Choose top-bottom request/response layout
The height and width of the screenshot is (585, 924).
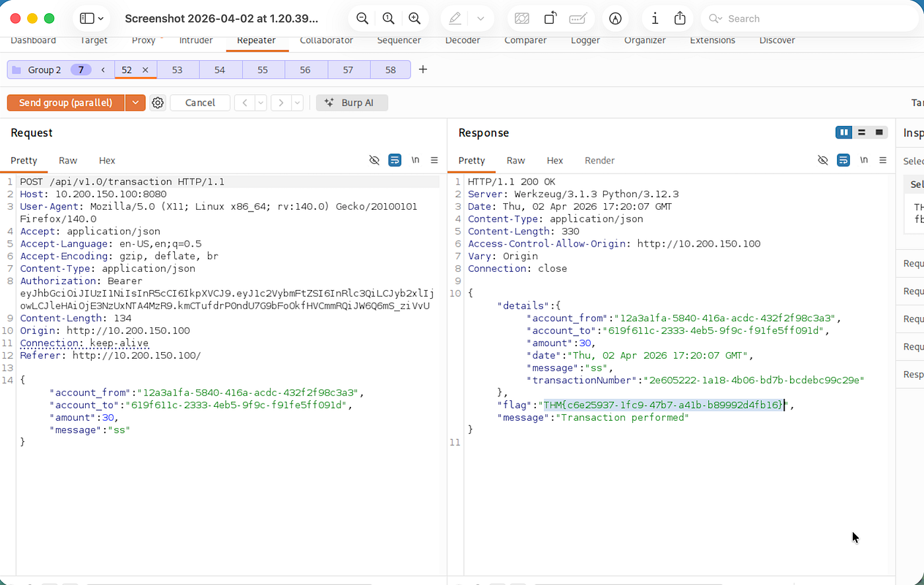861,133
